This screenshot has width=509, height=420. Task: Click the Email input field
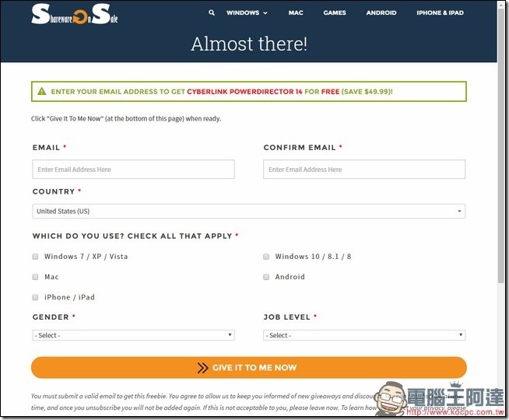point(133,169)
